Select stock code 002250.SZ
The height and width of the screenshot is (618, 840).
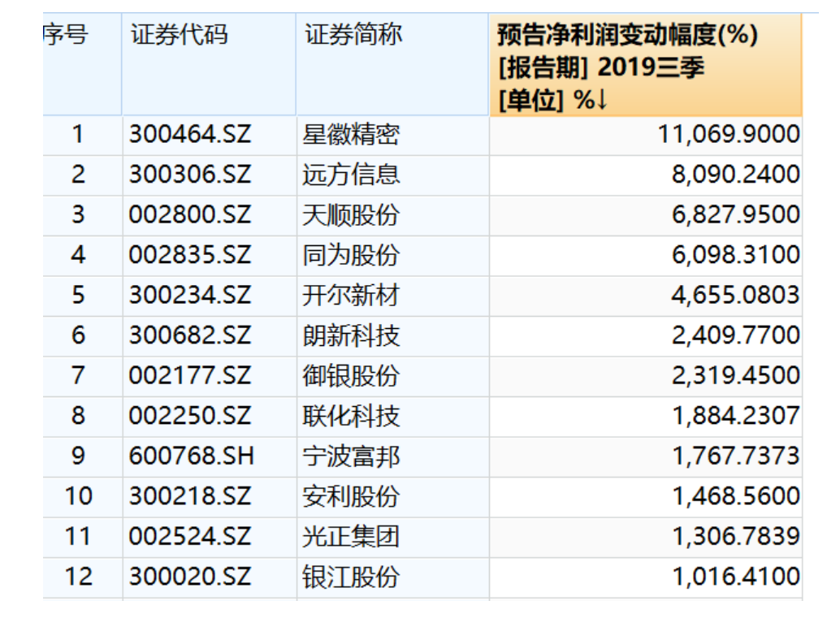(190, 416)
